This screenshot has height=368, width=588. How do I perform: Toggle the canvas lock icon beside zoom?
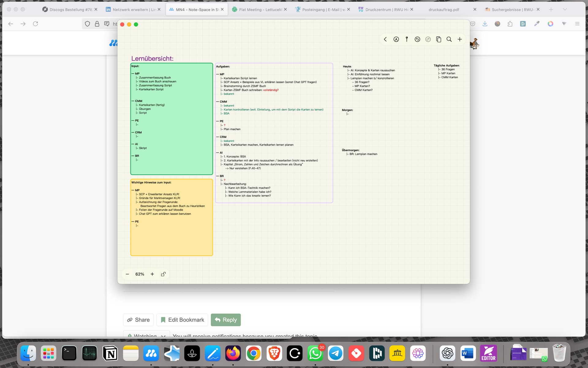tap(163, 274)
